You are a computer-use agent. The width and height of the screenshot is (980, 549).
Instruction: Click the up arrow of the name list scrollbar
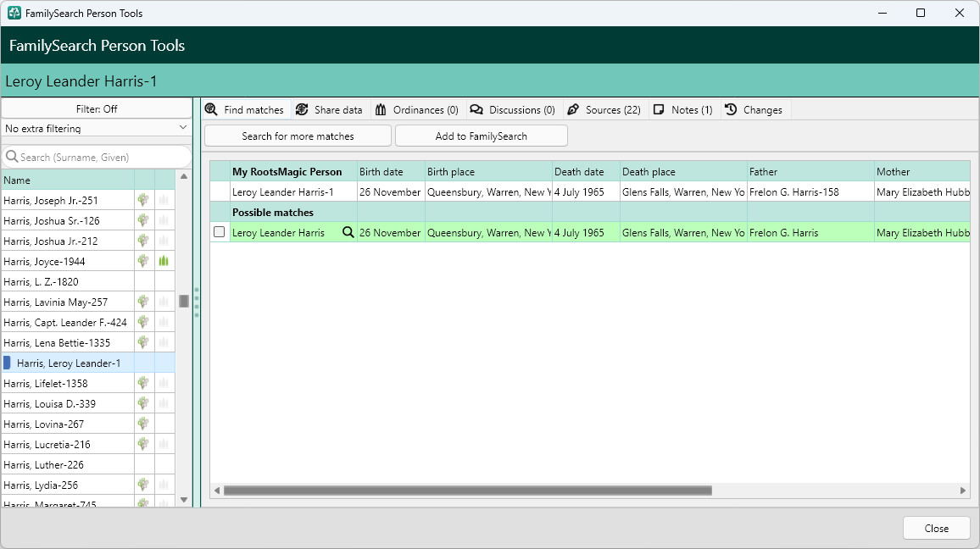[184, 177]
